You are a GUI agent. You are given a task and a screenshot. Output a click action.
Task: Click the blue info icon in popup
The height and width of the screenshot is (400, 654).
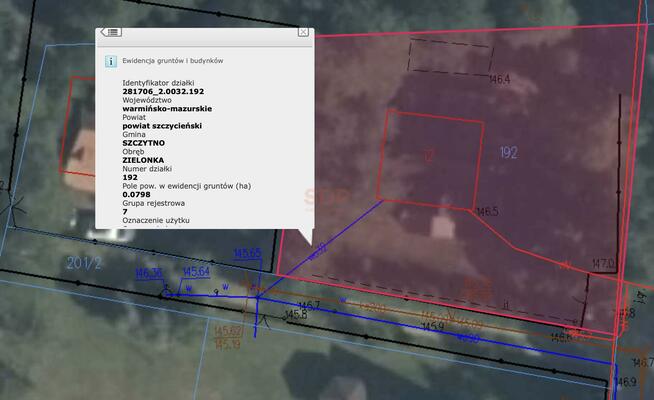click(110, 61)
